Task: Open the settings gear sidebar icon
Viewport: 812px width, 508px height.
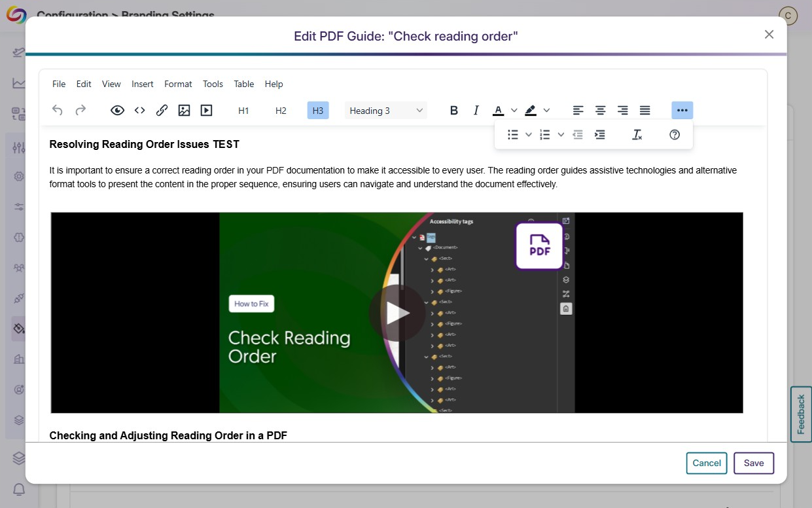Action: pyautogui.click(x=19, y=176)
